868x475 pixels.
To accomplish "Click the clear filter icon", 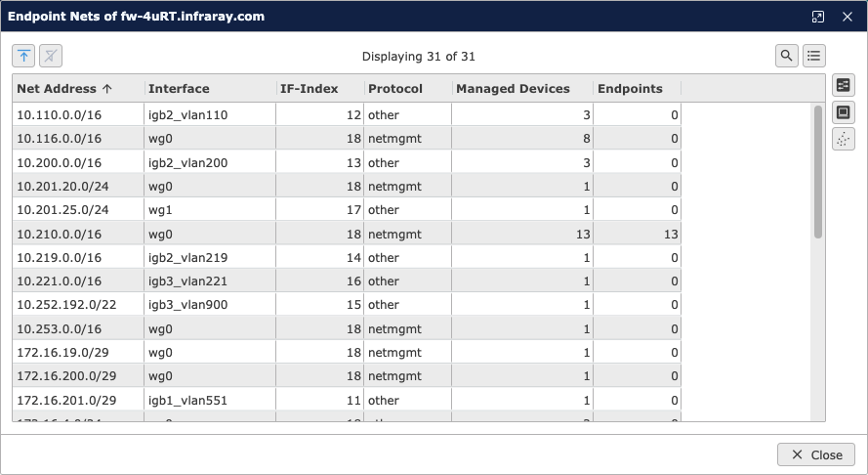I will (51, 56).
